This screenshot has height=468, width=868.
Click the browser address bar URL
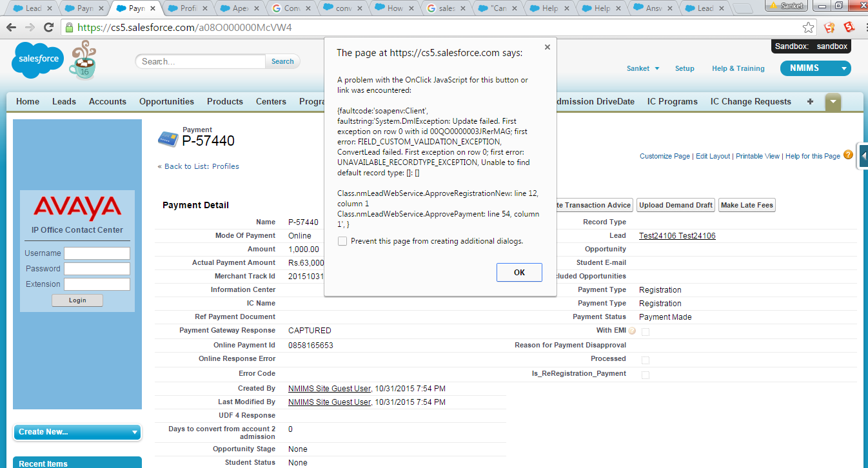(184, 28)
